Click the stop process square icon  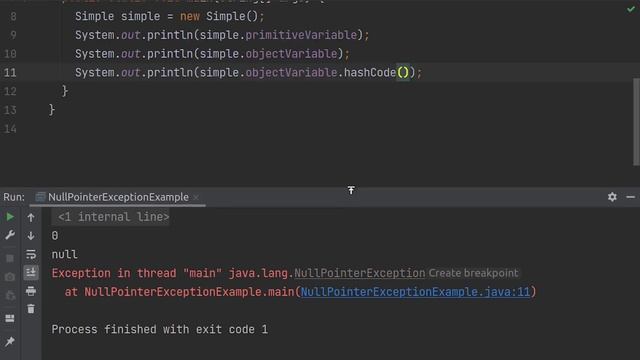(10, 258)
